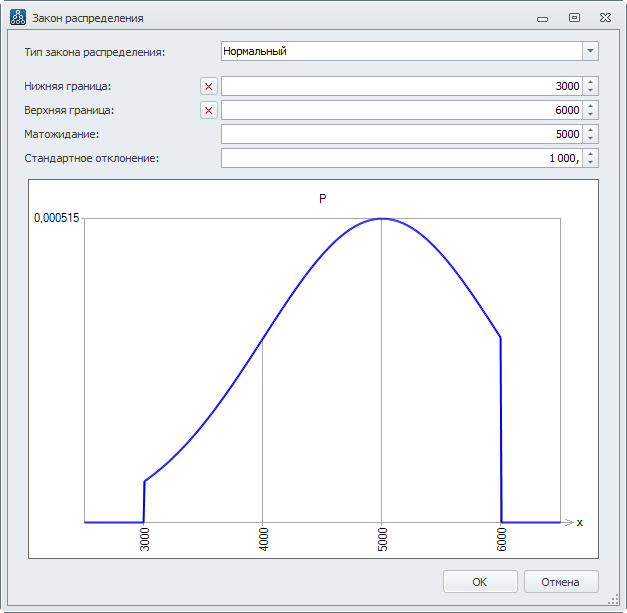Clear the Нижняя граница value with X button
This screenshot has width=627, height=613.
208,86
